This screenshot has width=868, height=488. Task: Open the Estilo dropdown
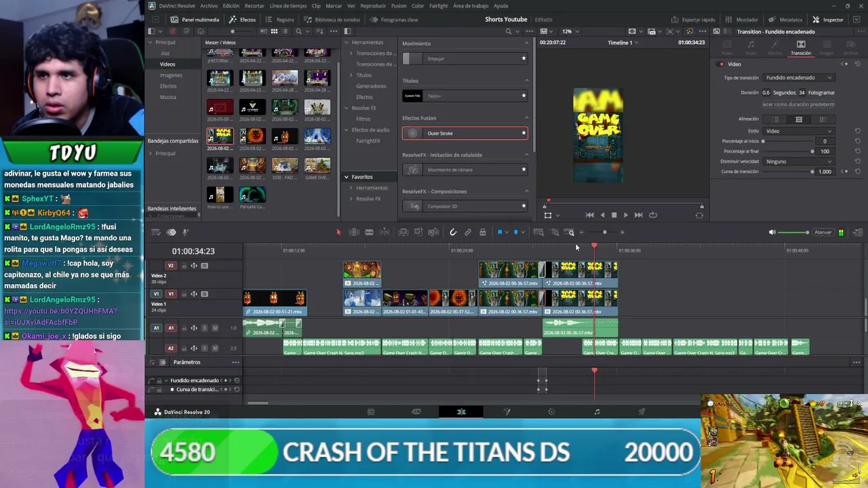pos(799,131)
